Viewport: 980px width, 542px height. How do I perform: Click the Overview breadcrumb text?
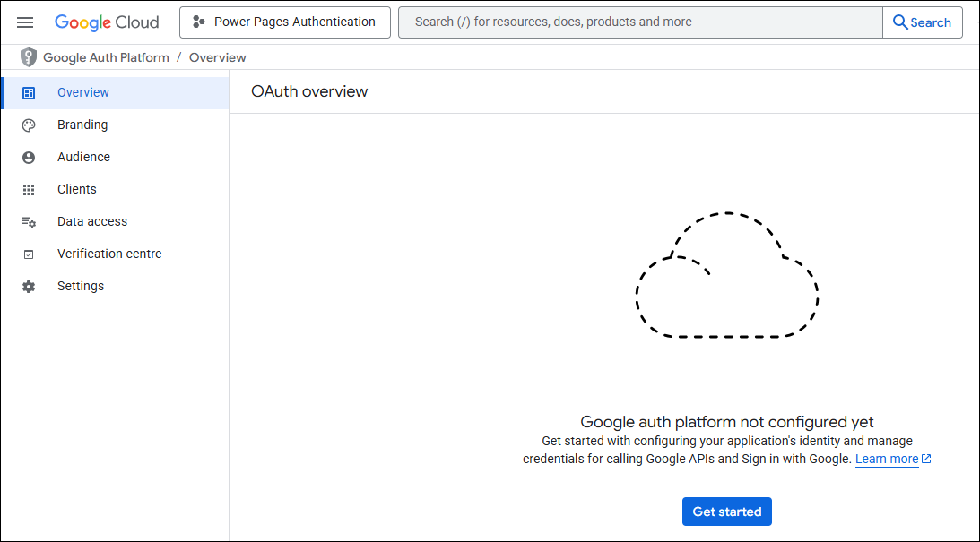pos(218,57)
